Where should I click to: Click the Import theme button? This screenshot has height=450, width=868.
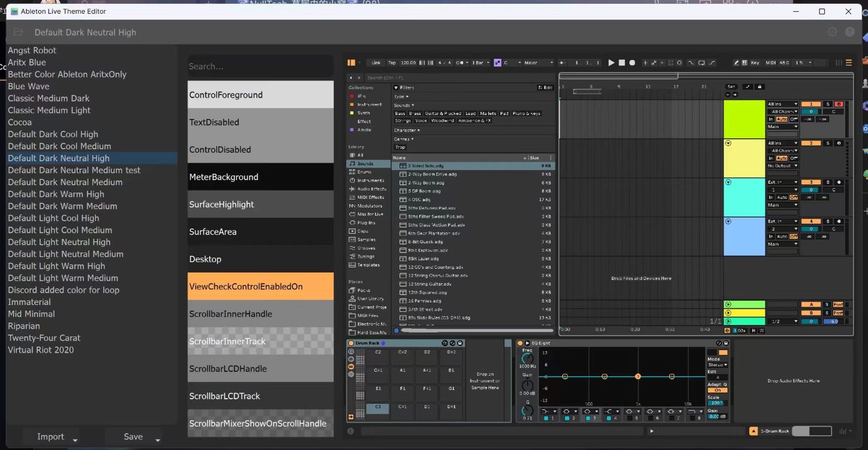51,436
